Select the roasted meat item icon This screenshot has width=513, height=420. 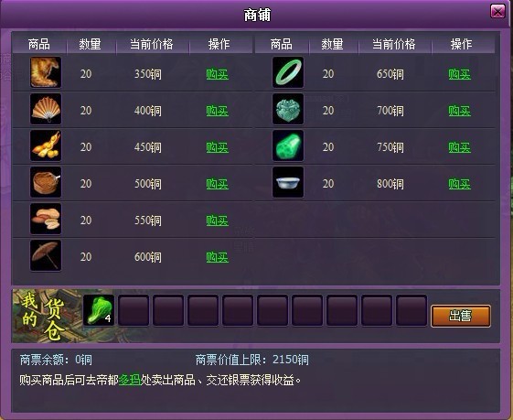pyautogui.click(x=46, y=72)
